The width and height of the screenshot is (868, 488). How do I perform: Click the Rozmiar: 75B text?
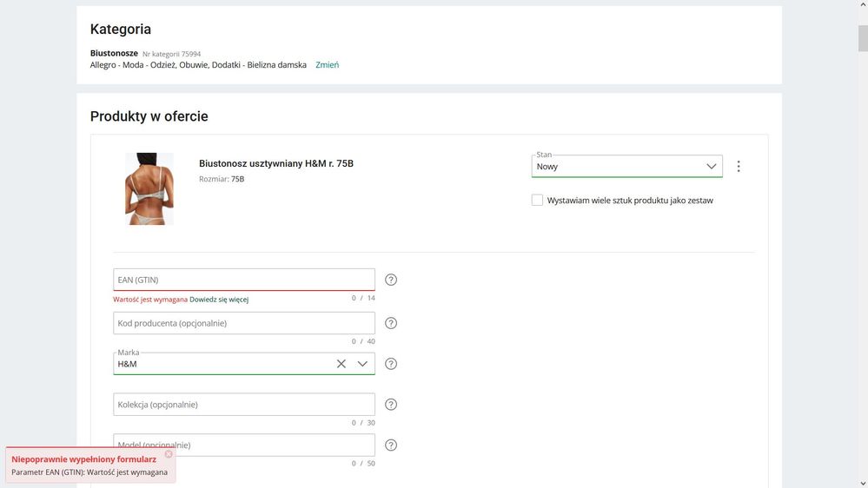(x=222, y=179)
